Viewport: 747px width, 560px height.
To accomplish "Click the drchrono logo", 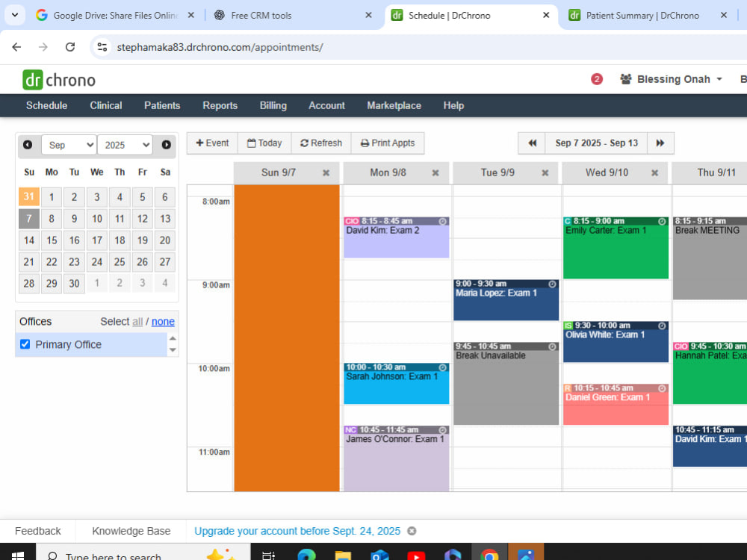I will point(59,80).
